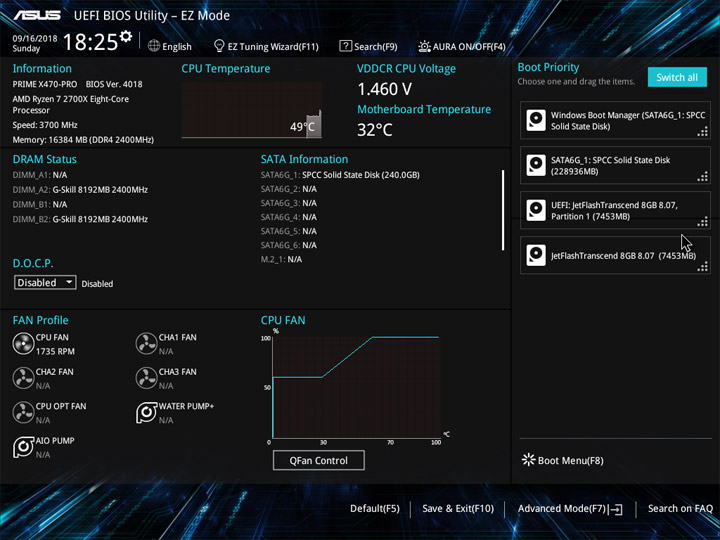The width and height of the screenshot is (720, 540).
Task: Click the Search question mark icon
Action: [x=345, y=46]
